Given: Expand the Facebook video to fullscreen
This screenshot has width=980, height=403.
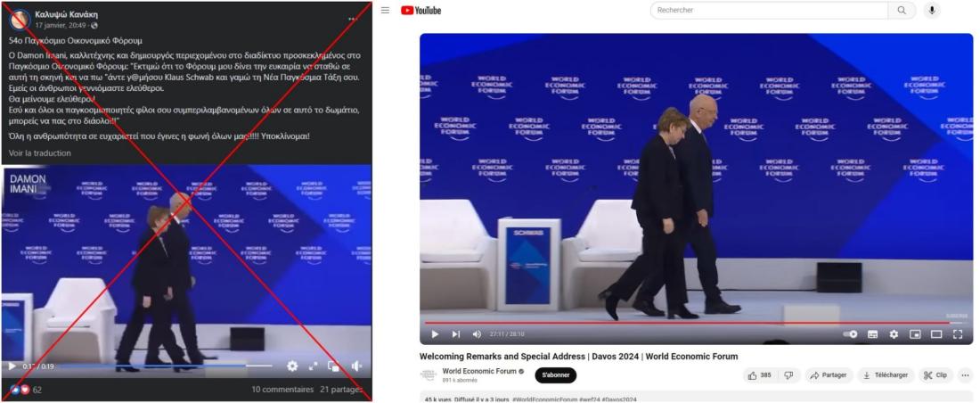Looking at the screenshot, I should click(313, 366).
